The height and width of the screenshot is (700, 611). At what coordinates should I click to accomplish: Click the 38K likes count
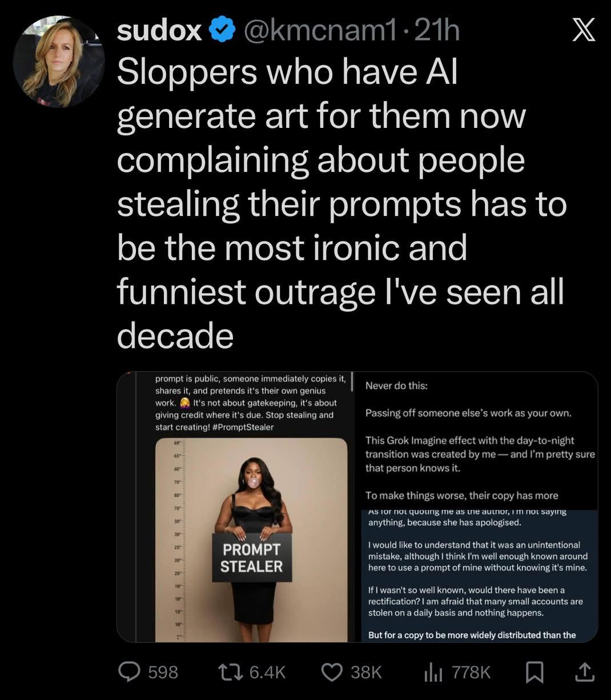(366, 672)
